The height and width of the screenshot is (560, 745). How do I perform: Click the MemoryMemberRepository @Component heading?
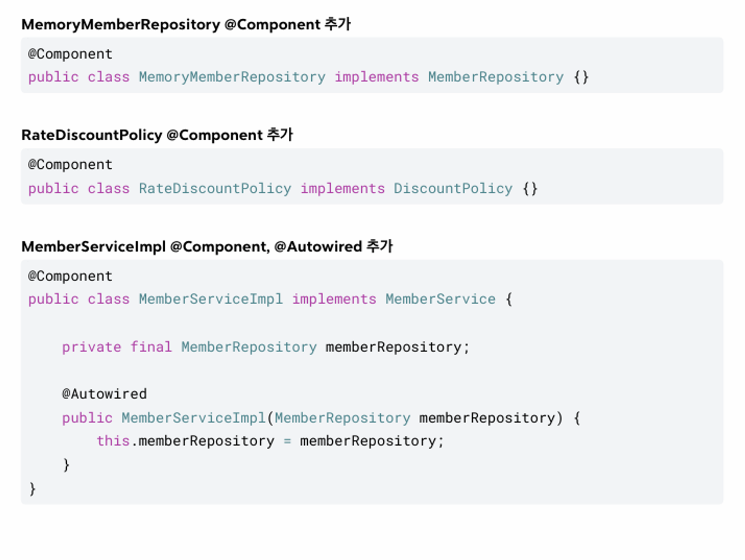[186, 25]
